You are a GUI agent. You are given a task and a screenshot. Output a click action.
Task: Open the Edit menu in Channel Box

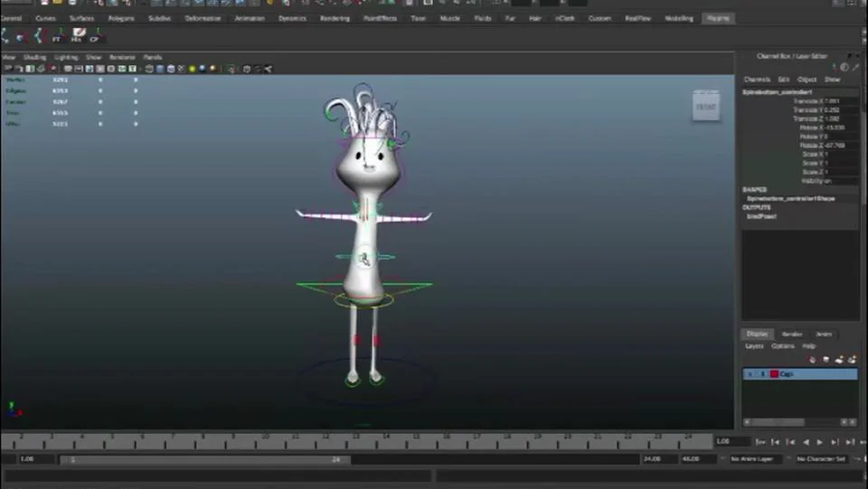(x=783, y=80)
